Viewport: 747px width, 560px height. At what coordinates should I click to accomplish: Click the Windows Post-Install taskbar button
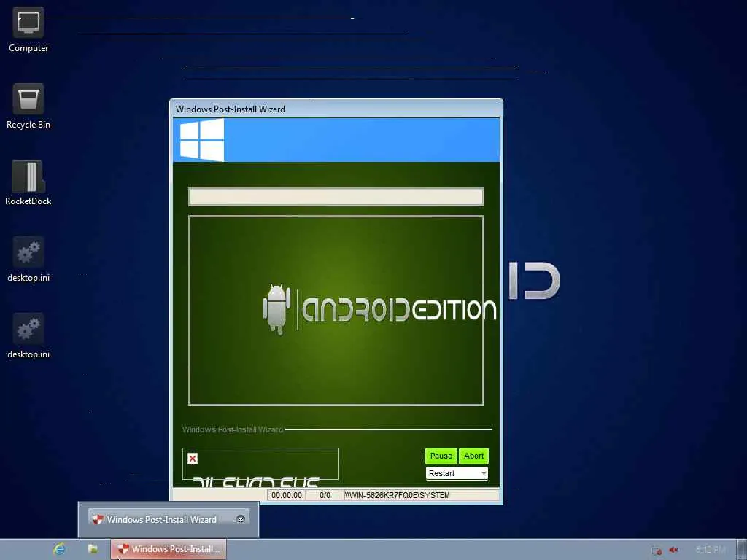point(169,549)
